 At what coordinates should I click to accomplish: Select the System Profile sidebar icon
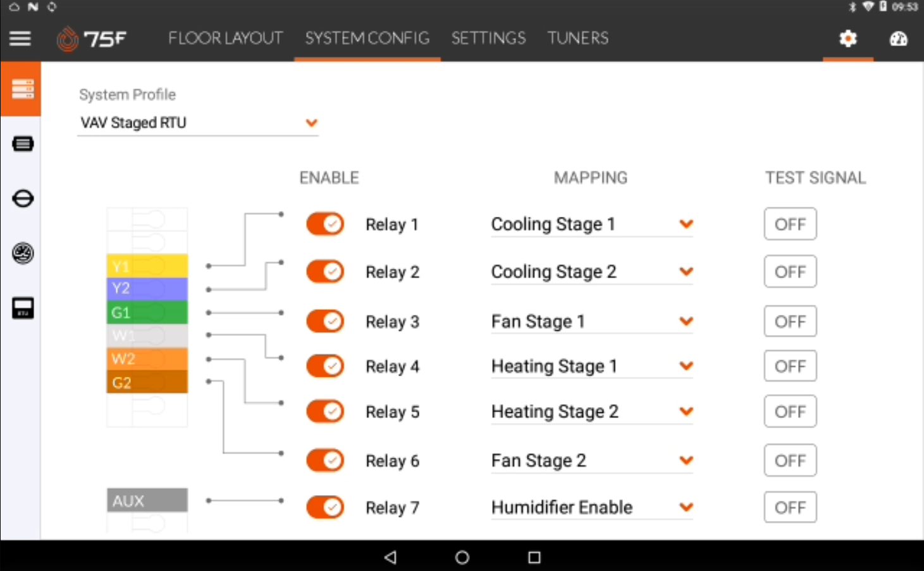coord(21,89)
